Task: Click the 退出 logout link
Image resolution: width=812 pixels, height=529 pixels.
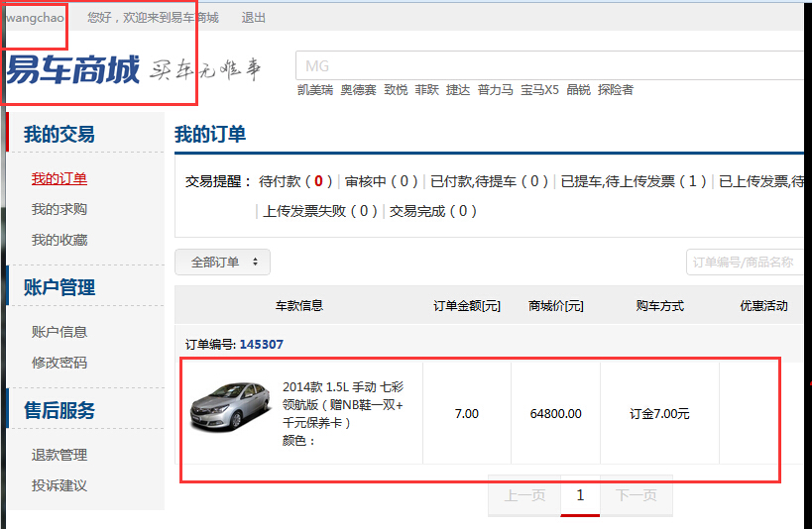Action: tap(253, 18)
